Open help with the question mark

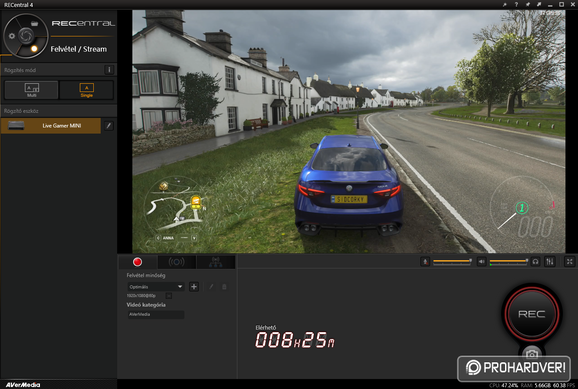(516, 4)
